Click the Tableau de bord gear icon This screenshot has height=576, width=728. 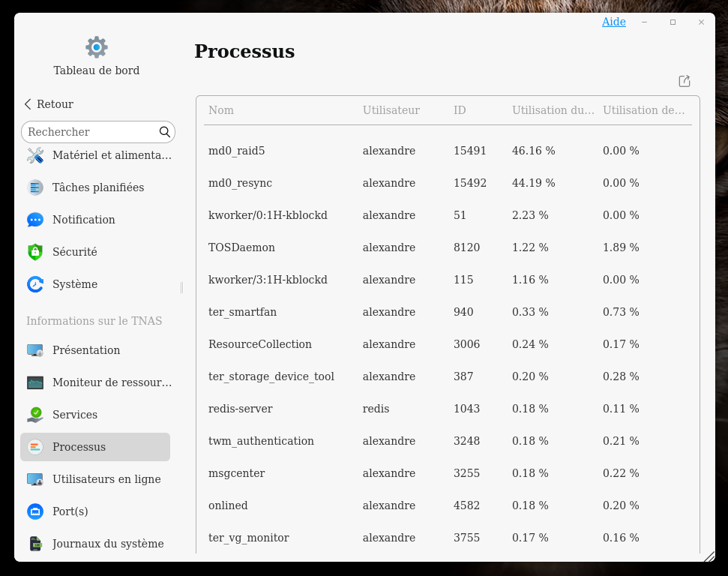point(97,47)
